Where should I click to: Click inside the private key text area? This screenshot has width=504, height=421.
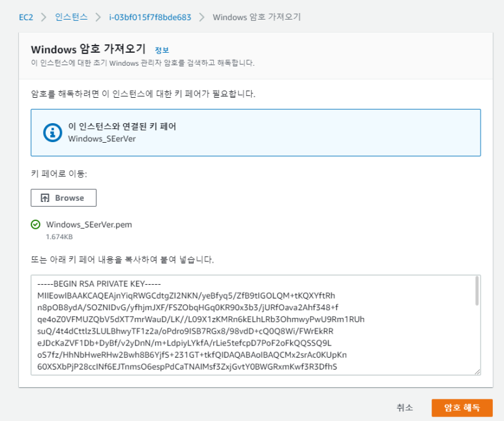(x=256, y=325)
